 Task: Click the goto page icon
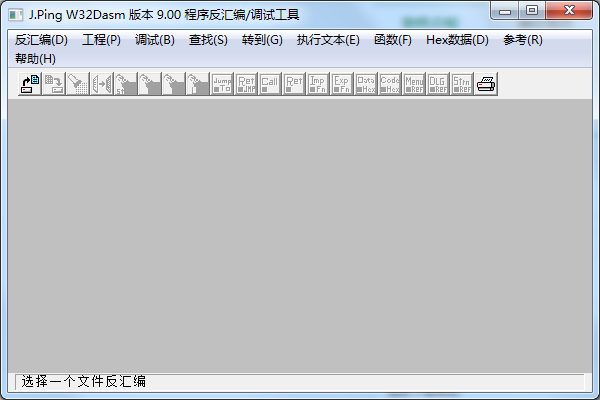[x=173, y=83]
